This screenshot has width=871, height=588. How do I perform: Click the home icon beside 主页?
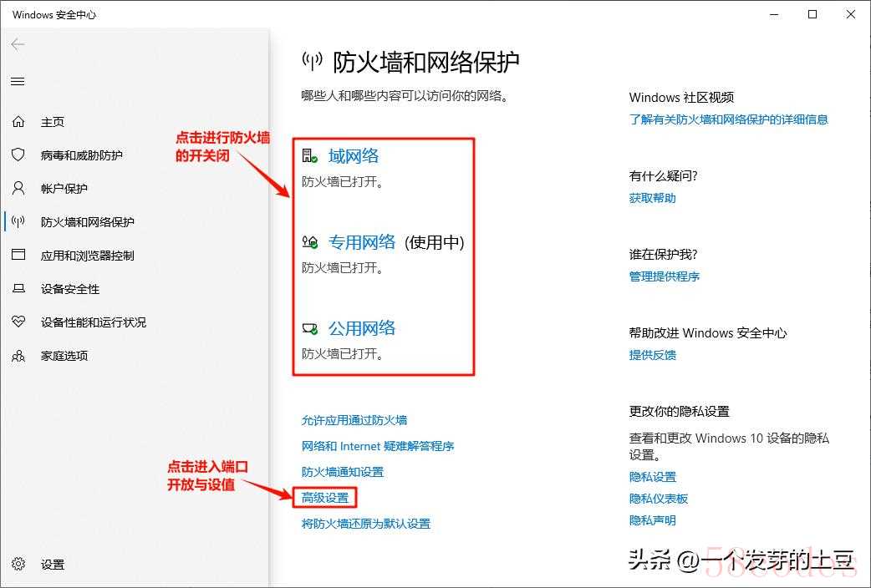[18, 122]
